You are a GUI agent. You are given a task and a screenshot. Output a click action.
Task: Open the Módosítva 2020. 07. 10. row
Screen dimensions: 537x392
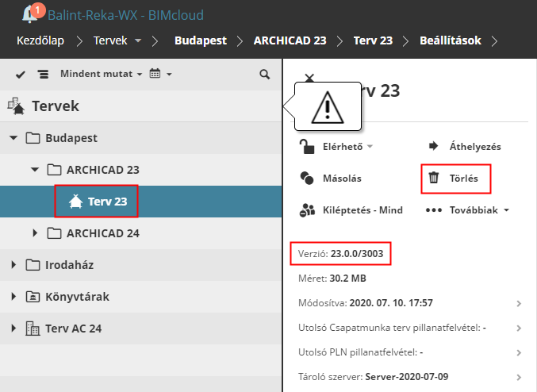409,303
